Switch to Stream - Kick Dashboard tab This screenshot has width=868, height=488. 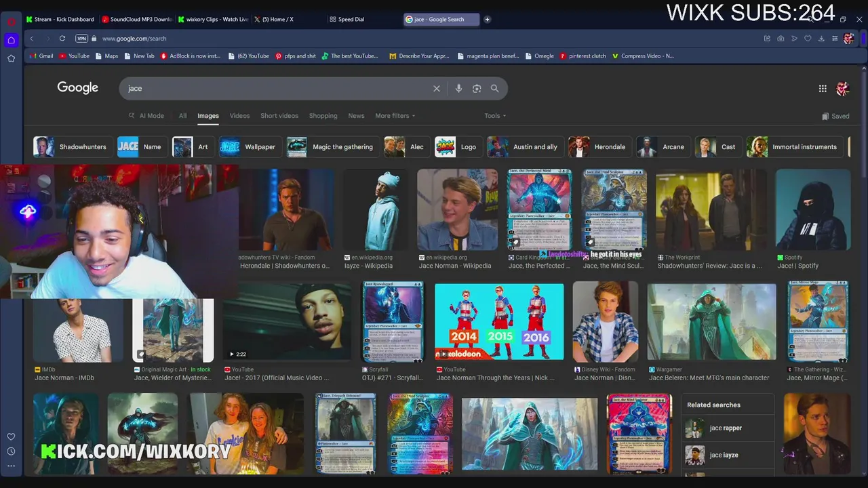[61, 19]
